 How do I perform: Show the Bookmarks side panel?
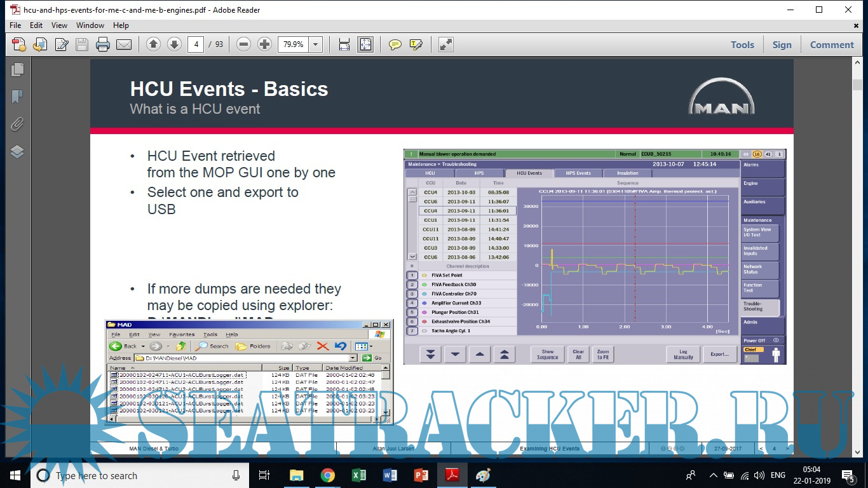pos(17,97)
